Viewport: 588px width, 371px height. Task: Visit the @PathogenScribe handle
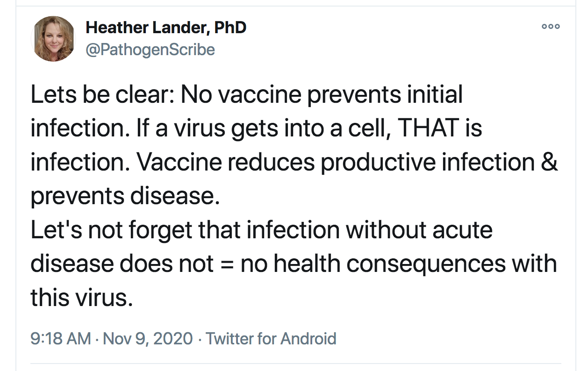coord(150,50)
